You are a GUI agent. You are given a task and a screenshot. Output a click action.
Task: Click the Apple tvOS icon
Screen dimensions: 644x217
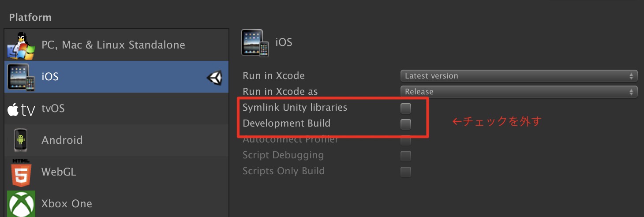coord(21,109)
